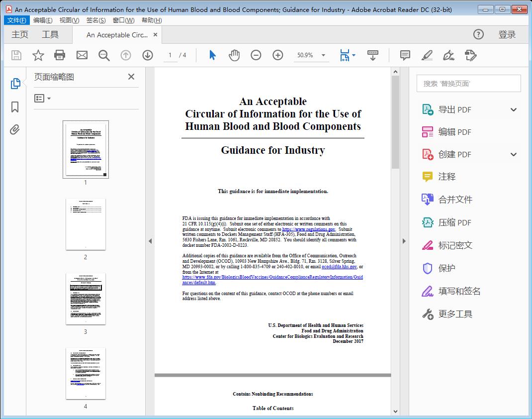Select the highlight text tool
532x419 pixels.
[427, 55]
